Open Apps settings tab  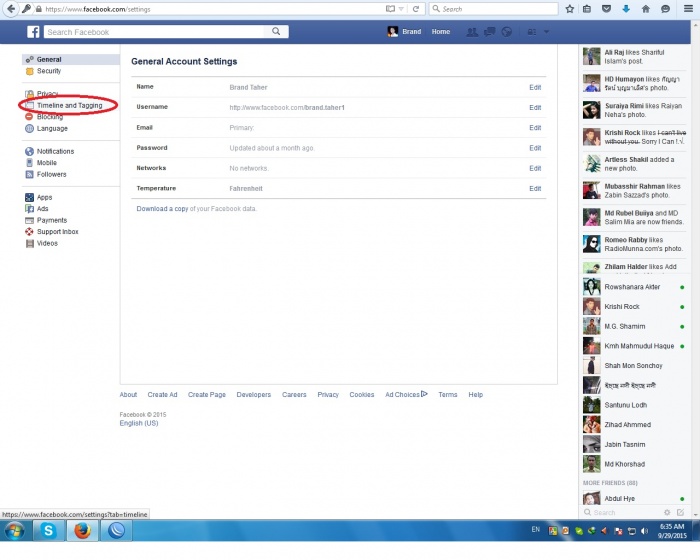pos(44,197)
